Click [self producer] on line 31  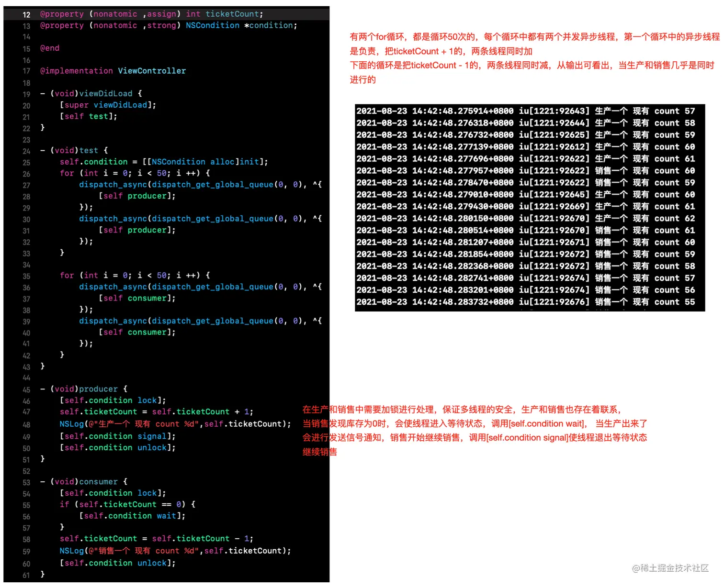click(x=137, y=230)
